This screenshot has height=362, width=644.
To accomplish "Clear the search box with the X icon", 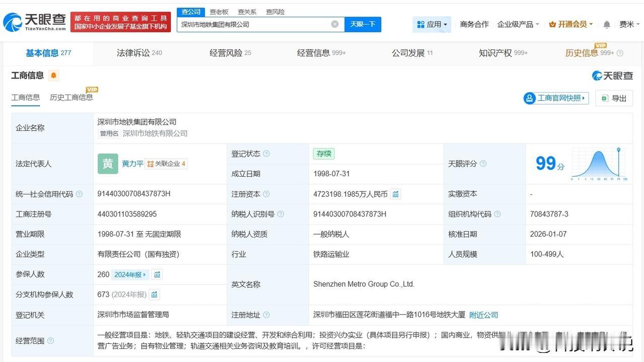I will pos(335,24).
